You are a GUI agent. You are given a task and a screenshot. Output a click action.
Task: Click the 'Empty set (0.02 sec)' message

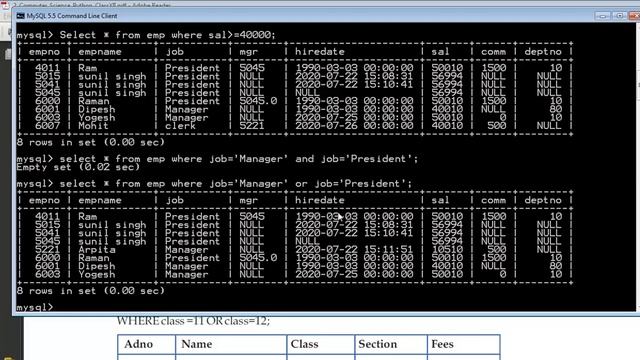coord(78,167)
